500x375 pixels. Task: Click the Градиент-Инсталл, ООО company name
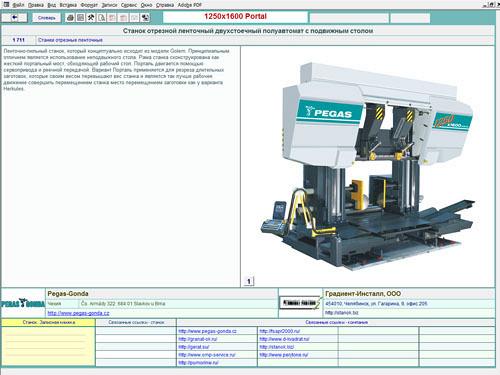point(363,294)
